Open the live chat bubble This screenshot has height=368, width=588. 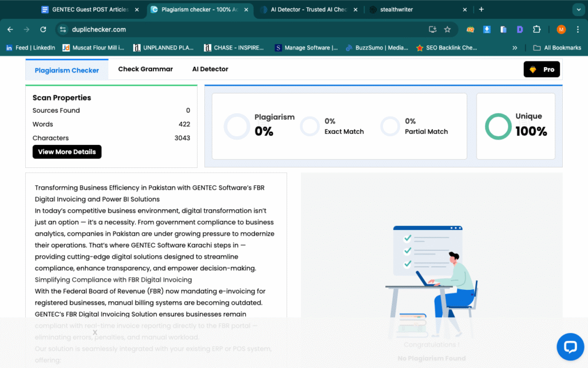(570, 347)
